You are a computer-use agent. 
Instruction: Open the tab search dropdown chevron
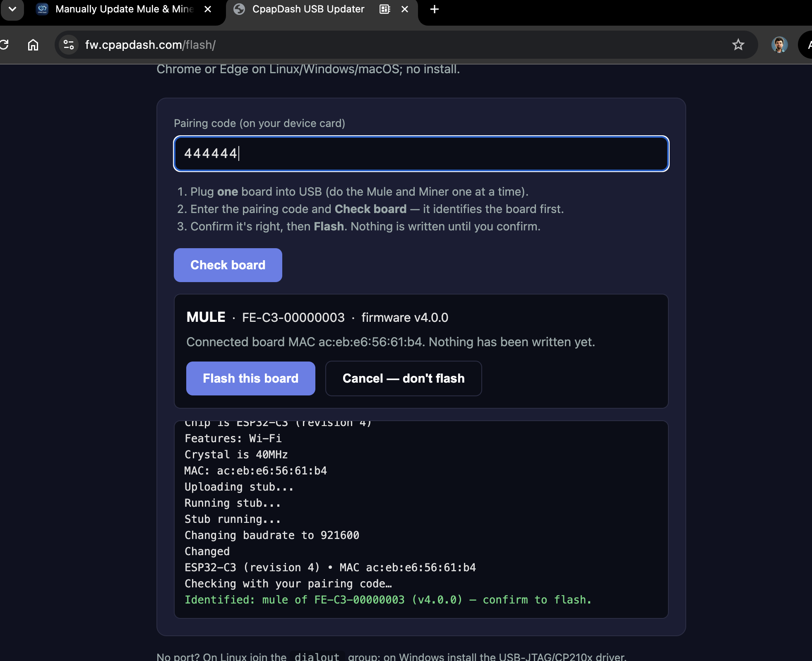coord(12,9)
